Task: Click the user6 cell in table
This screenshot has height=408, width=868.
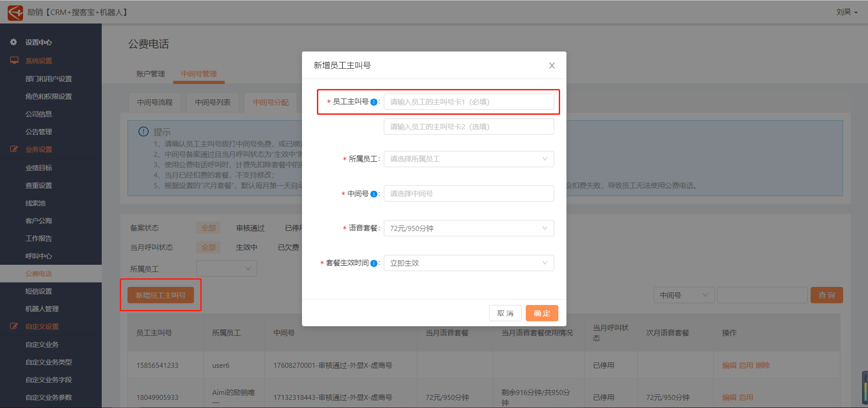Action: coord(221,365)
